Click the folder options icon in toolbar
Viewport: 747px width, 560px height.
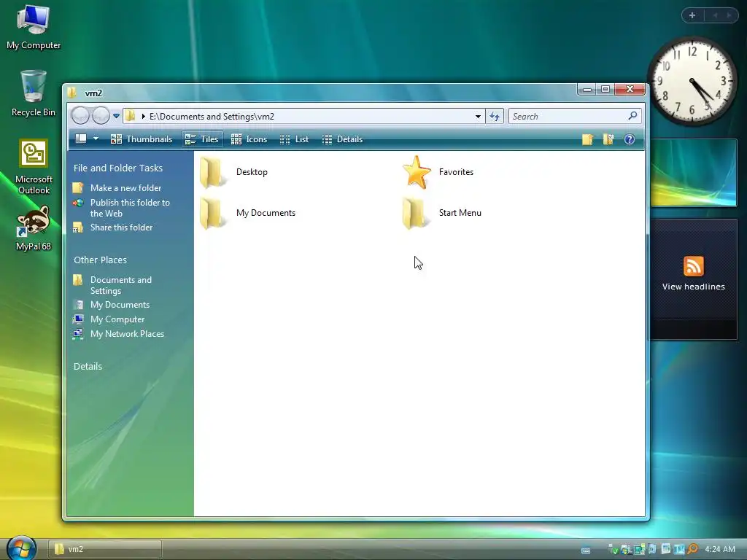click(x=608, y=139)
